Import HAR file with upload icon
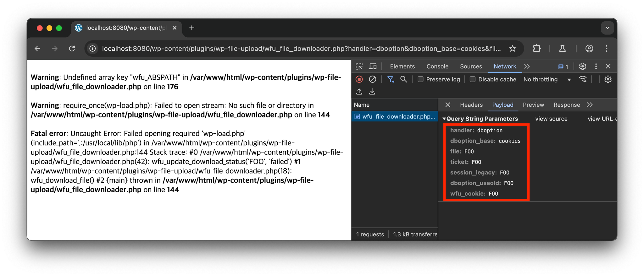Screen dimensions: 644x276 tap(359, 92)
